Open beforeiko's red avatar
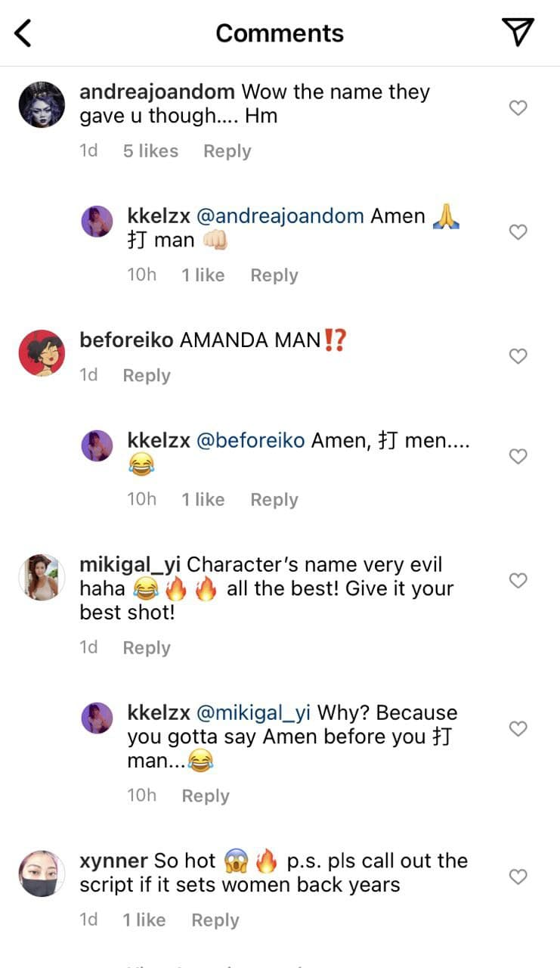 [42, 353]
